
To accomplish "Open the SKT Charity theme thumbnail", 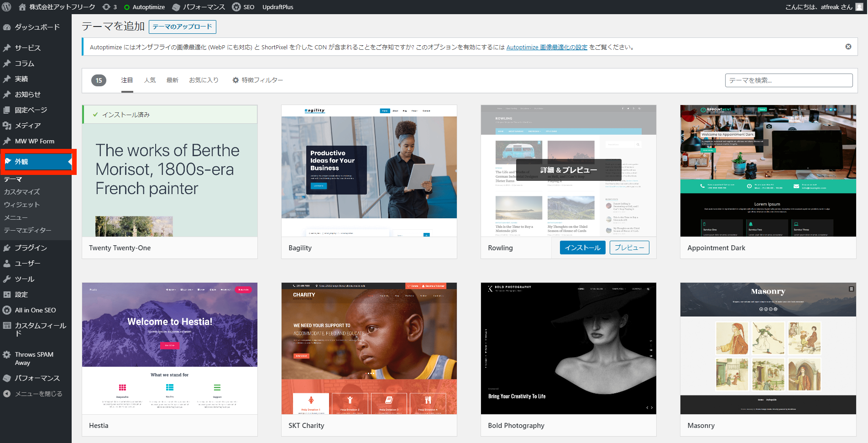I will coord(369,348).
